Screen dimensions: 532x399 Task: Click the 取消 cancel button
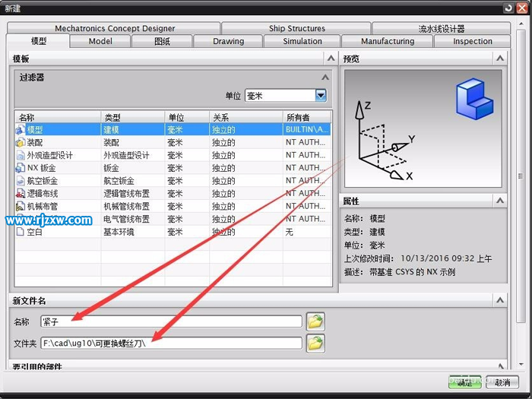coord(502,382)
